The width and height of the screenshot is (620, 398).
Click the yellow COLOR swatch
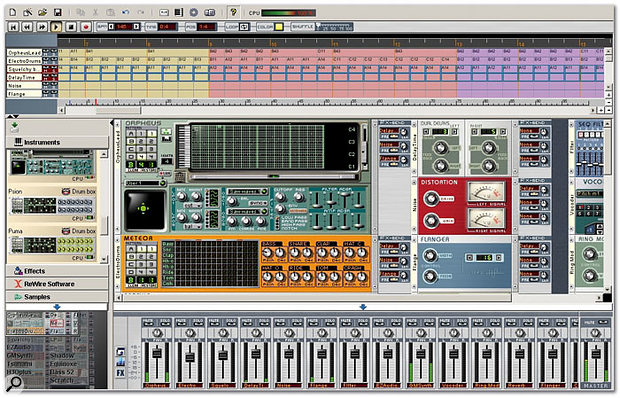(x=279, y=27)
